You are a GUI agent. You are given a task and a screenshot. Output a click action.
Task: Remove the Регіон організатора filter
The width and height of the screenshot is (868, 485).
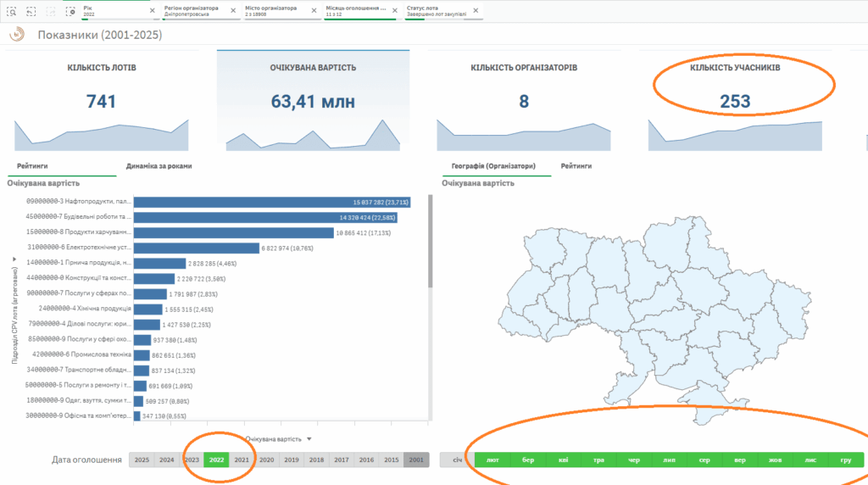233,11
